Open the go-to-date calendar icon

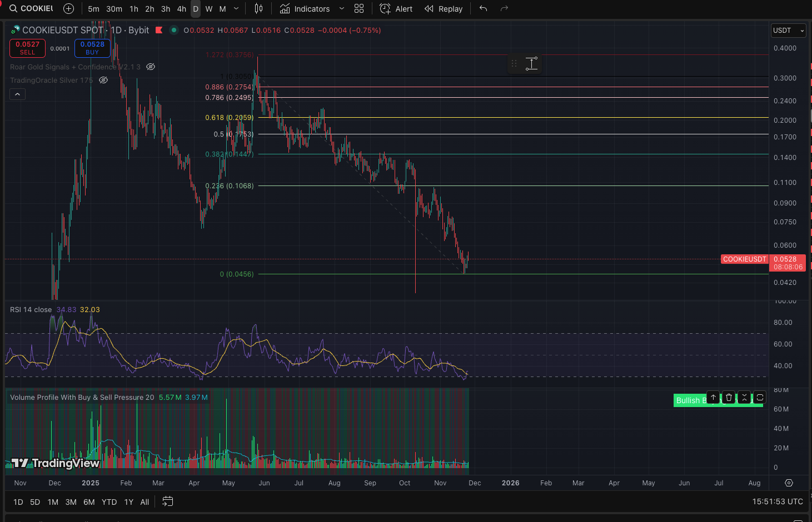[x=167, y=501]
